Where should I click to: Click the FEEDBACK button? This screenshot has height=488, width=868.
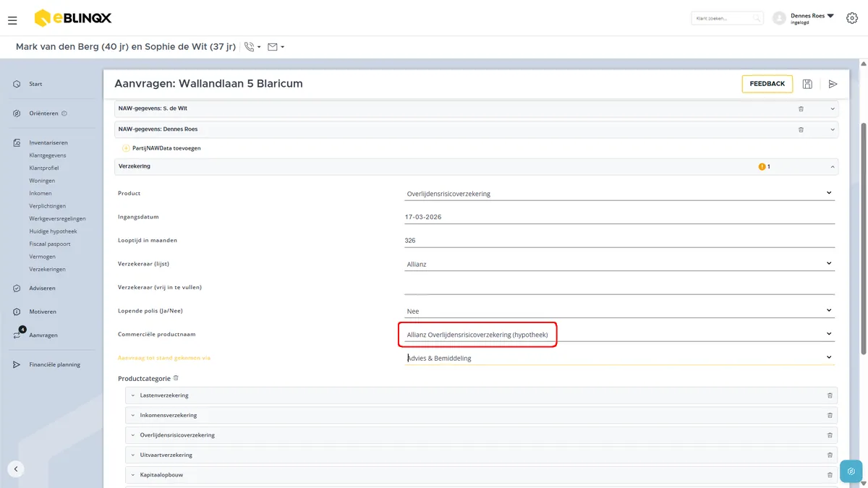pyautogui.click(x=767, y=84)
